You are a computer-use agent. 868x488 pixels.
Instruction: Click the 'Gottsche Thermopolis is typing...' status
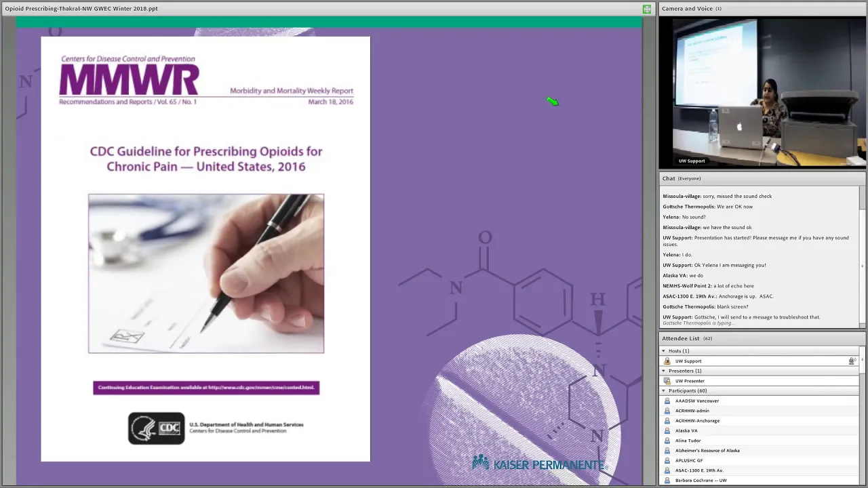(x=698, y=323)
